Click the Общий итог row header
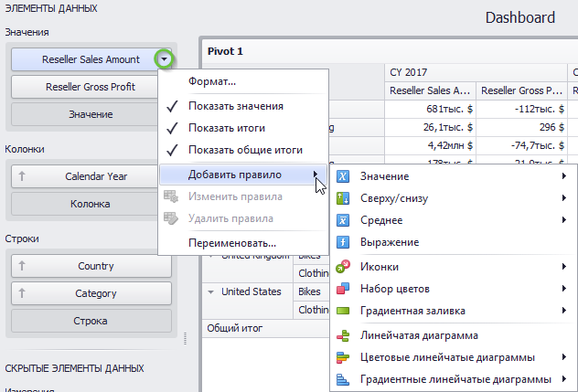The image size is (578, 392). coord(265,328)
